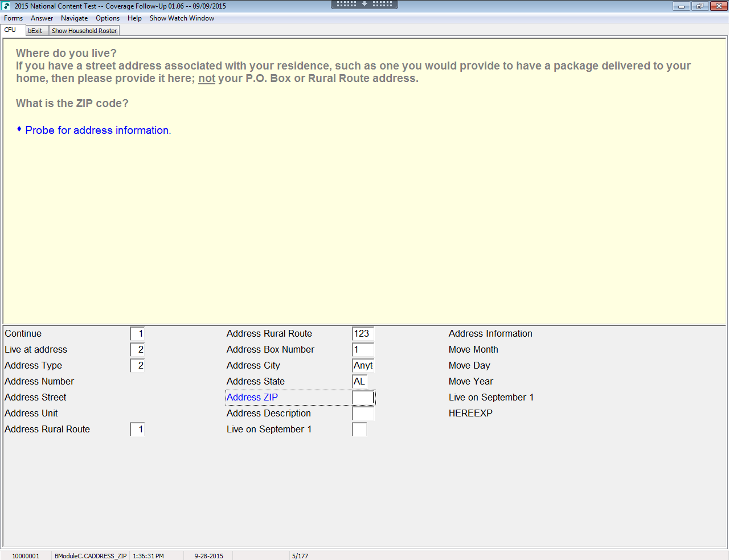729x560 pixels.
Task: Click Show Watch Window menu item
Action: (x=182, y=18)
